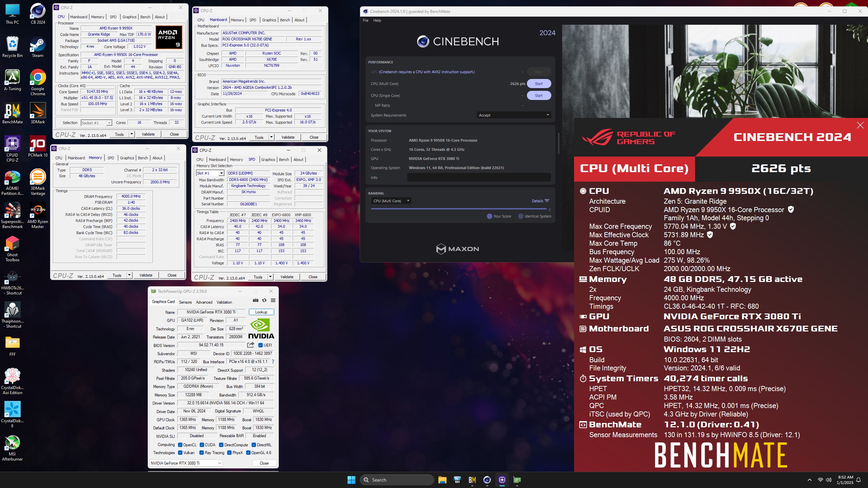The width and height of the screenshot is (868, 488).
Task: Open the Steam desktop icon
Action: point(38,47)
